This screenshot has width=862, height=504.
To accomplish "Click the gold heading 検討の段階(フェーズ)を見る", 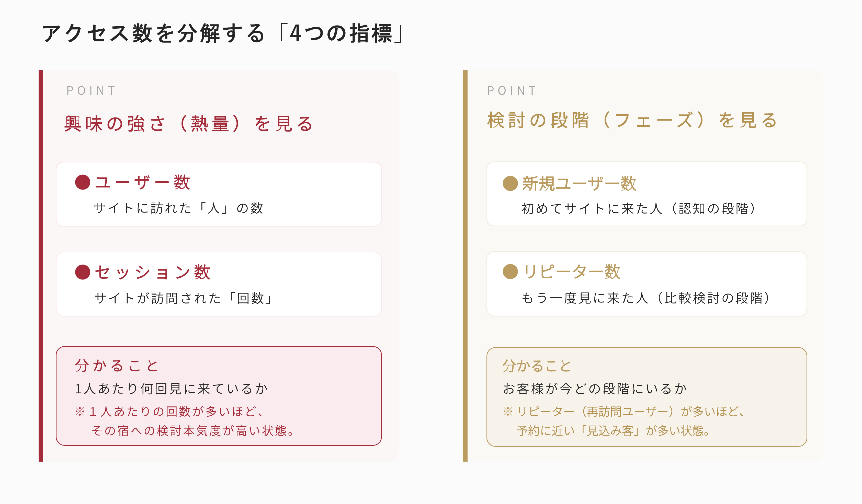I will [632, 120].
